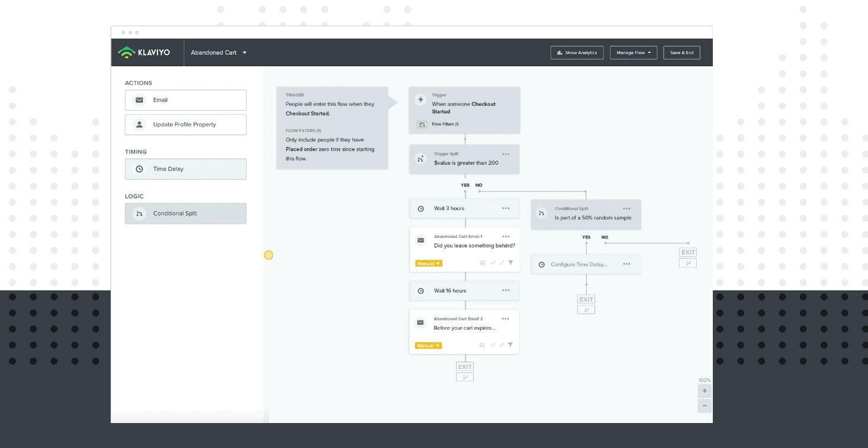
Task: Select the Update Profile Property action
Action: 185,124
